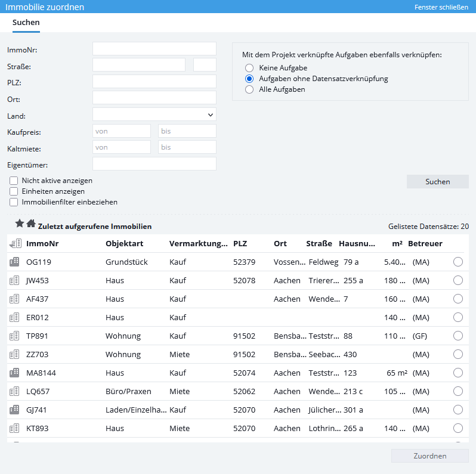Select the radio button for property OG119
Screen dimensions: 476x474
point(458,262)
